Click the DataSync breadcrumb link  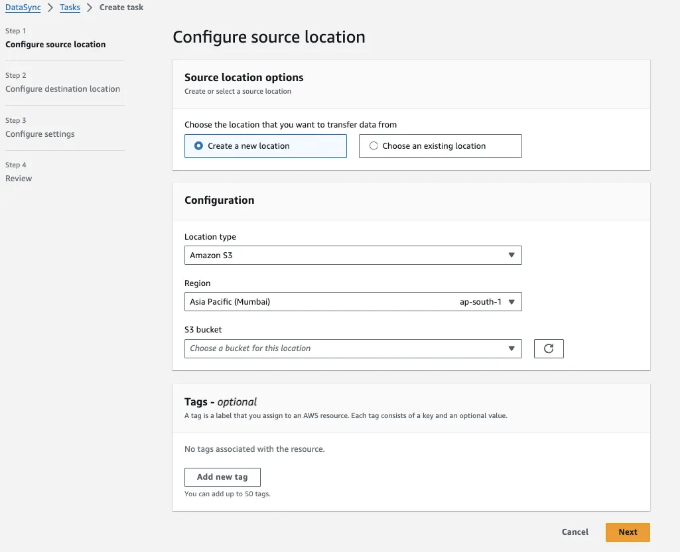point(23,7)
